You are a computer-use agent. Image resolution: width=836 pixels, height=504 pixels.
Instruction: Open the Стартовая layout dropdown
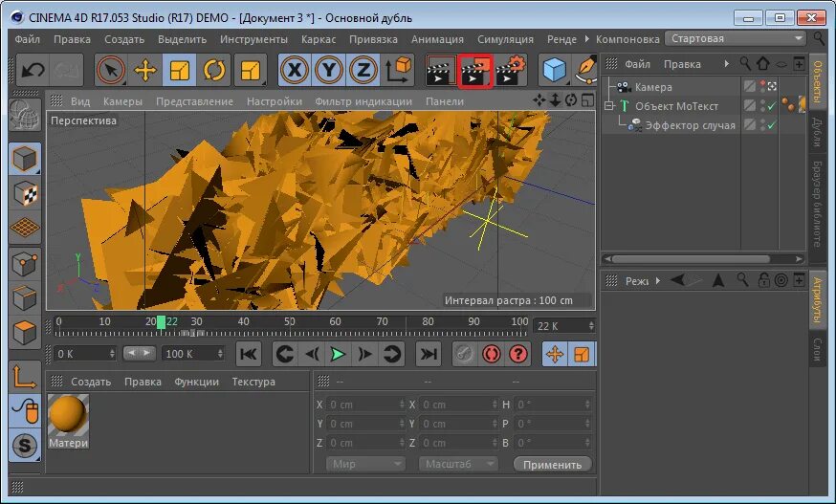coord(736,38)
